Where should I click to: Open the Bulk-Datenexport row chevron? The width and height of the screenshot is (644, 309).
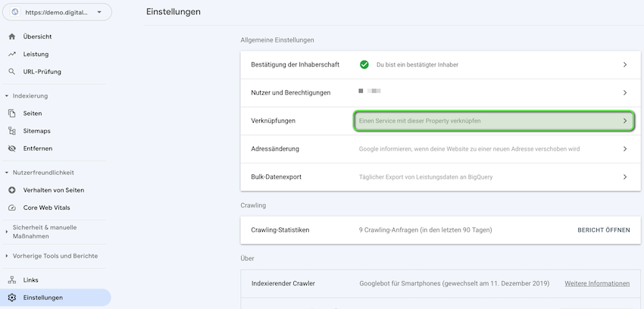625,177
